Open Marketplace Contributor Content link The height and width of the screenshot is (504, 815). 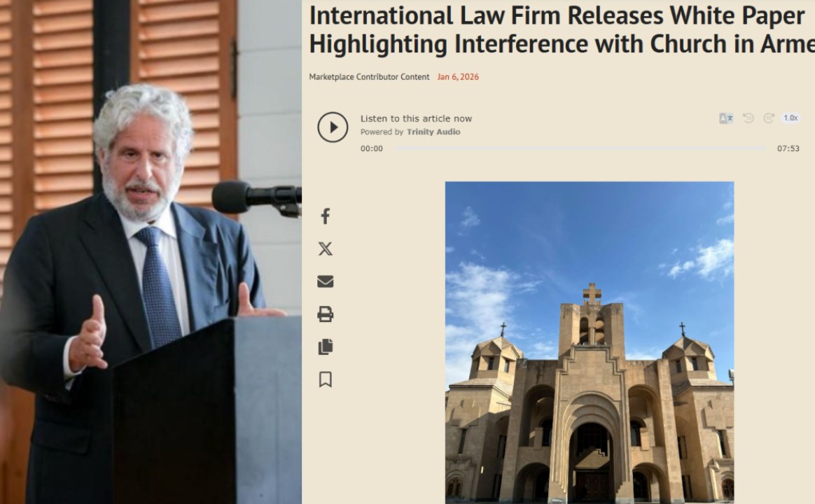(x=369, y=77)
